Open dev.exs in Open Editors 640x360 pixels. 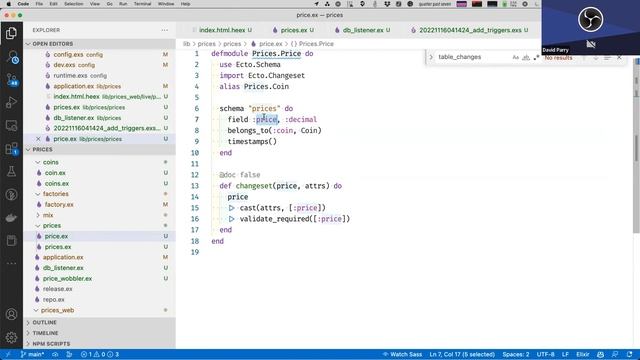tap(100, 65)
